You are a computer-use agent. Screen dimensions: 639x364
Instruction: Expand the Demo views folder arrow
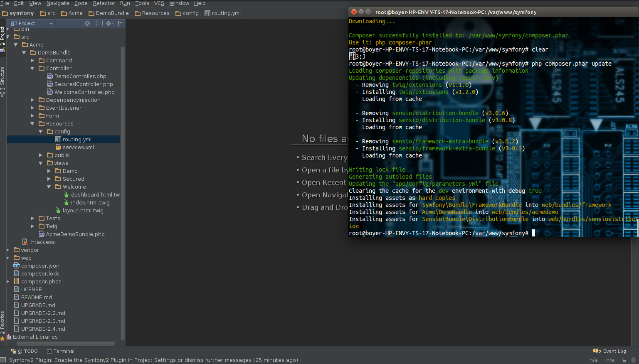(x=49, y=171)
